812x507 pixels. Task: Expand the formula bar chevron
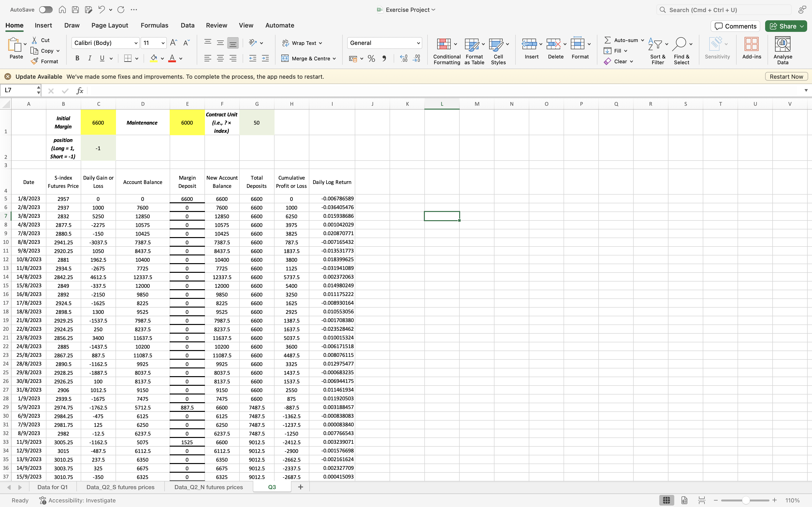pyautogui.click(x=806, y=90)
